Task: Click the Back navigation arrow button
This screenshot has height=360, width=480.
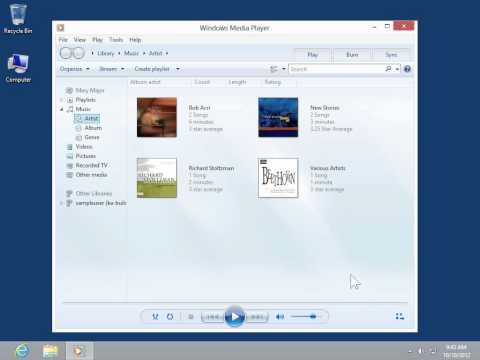Action: (x=66, y=53)
